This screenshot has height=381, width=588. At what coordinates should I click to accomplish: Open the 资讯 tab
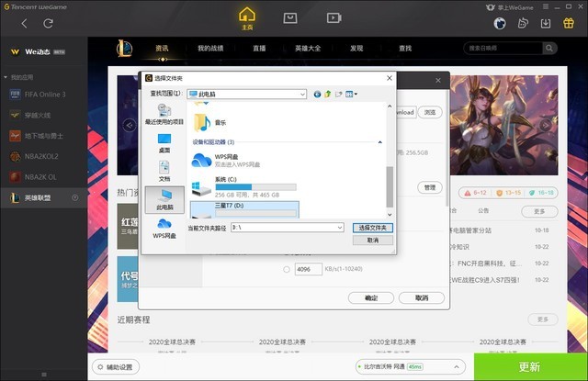click(162, 49)
